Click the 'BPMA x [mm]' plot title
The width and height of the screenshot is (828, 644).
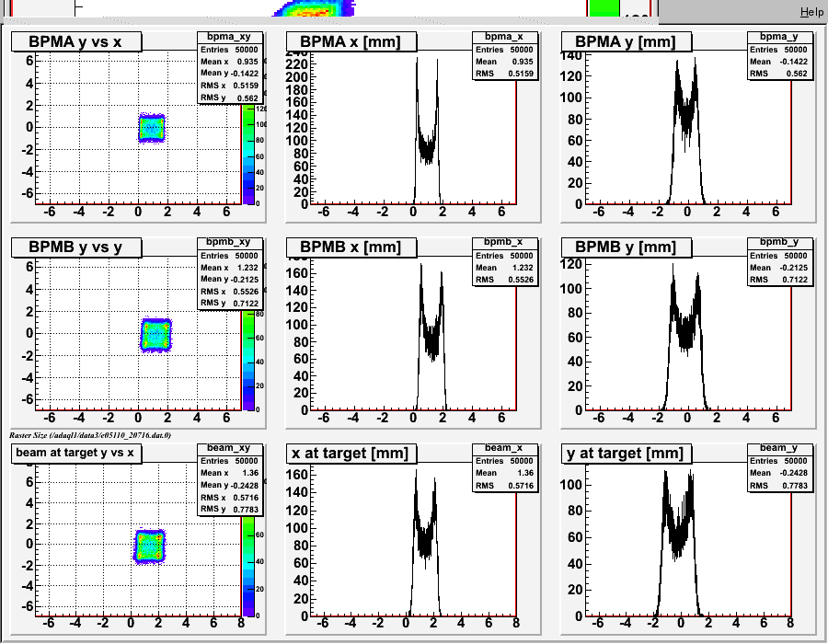(351, 41)
